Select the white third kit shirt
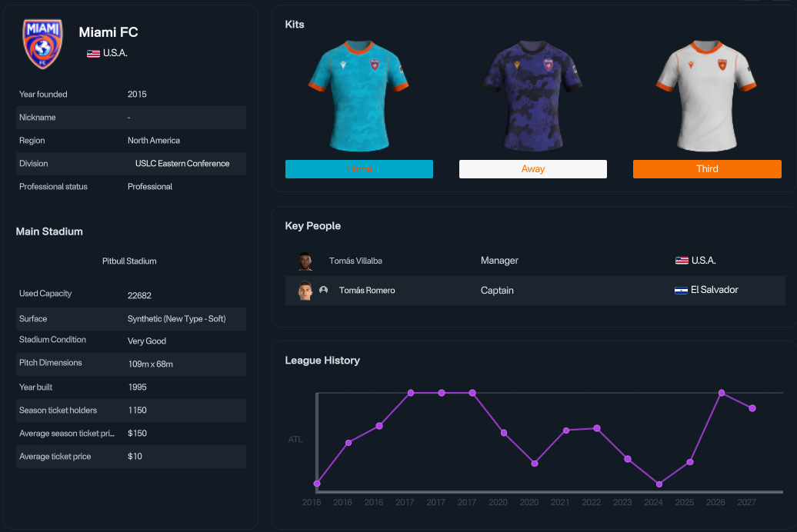This screenshot has height=532, width=797. coord(706,96)
